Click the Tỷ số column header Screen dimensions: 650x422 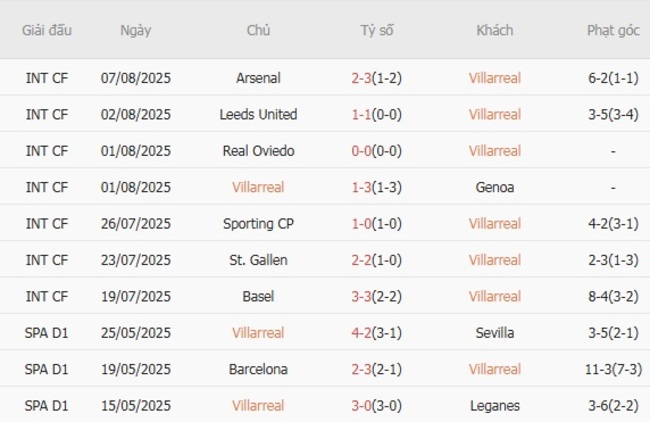click(x=376, y=30)
